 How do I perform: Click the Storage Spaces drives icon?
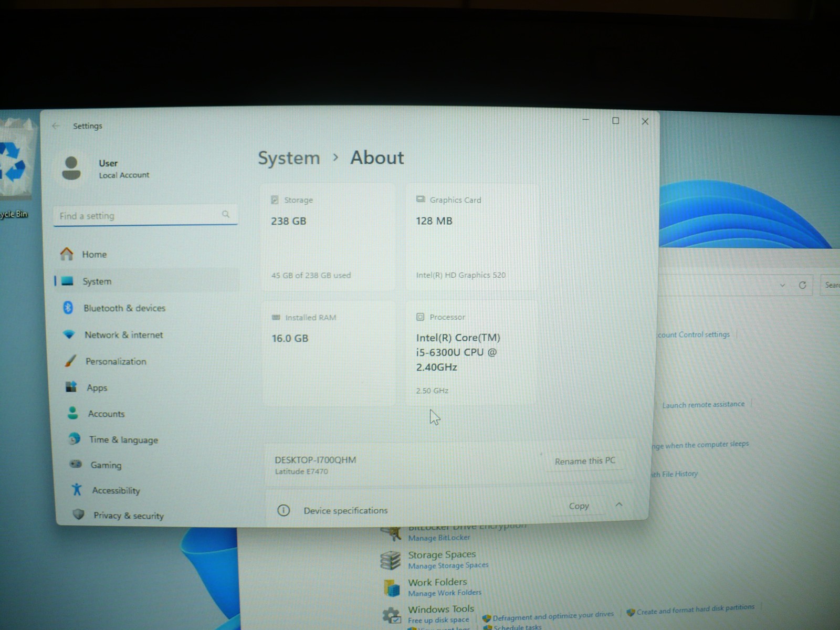391,560
